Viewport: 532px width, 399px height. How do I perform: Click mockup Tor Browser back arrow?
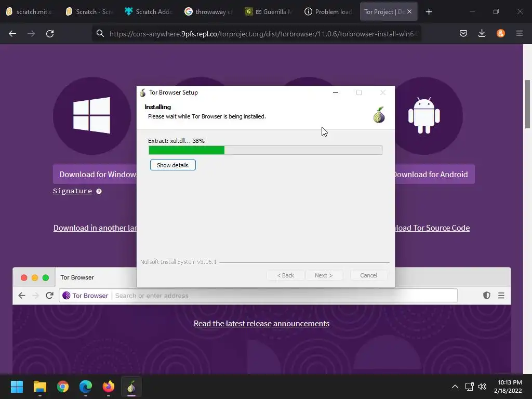click(22, 296)
